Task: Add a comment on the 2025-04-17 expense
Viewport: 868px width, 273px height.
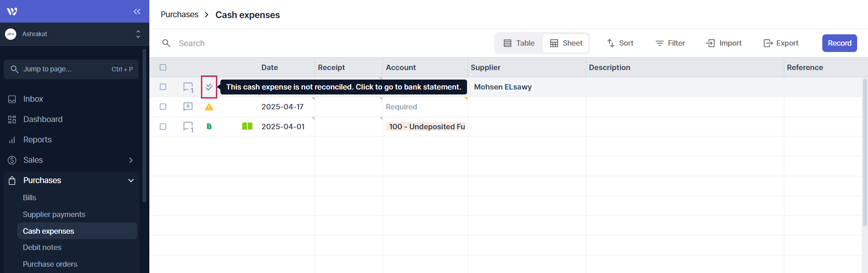Action: (188, 107)
